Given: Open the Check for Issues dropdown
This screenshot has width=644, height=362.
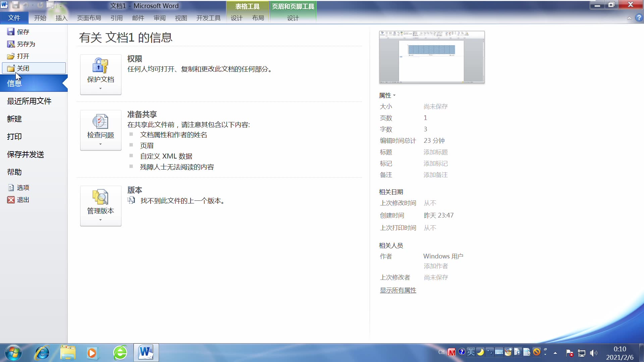Looking at the screenshot, I should click(101, 130).
